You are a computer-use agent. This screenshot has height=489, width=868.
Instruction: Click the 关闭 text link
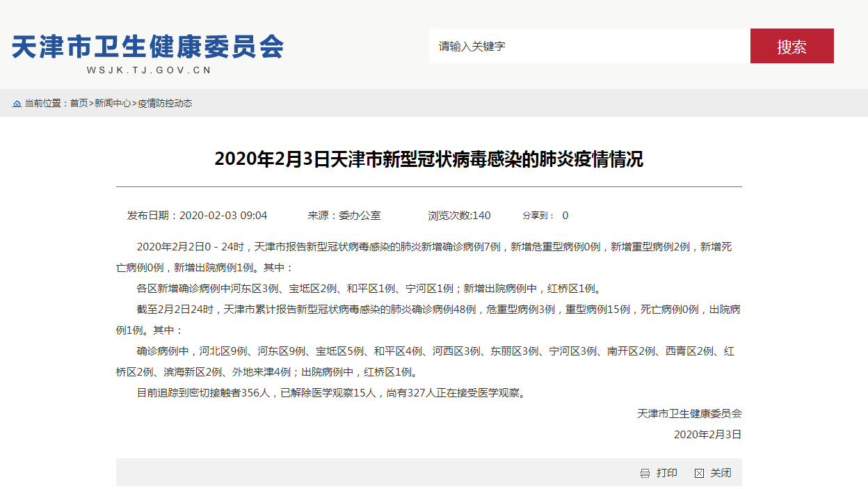[x=721, y=473]
